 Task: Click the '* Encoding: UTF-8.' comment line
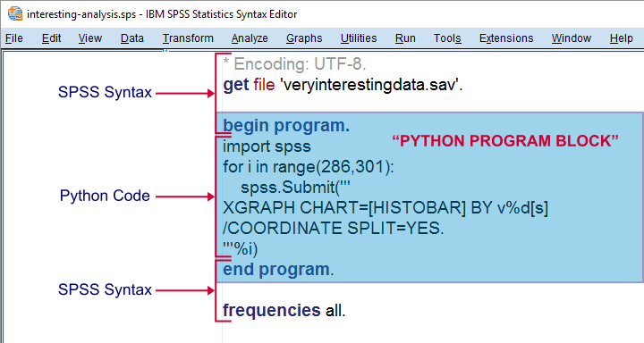click(x=294, y=64)
